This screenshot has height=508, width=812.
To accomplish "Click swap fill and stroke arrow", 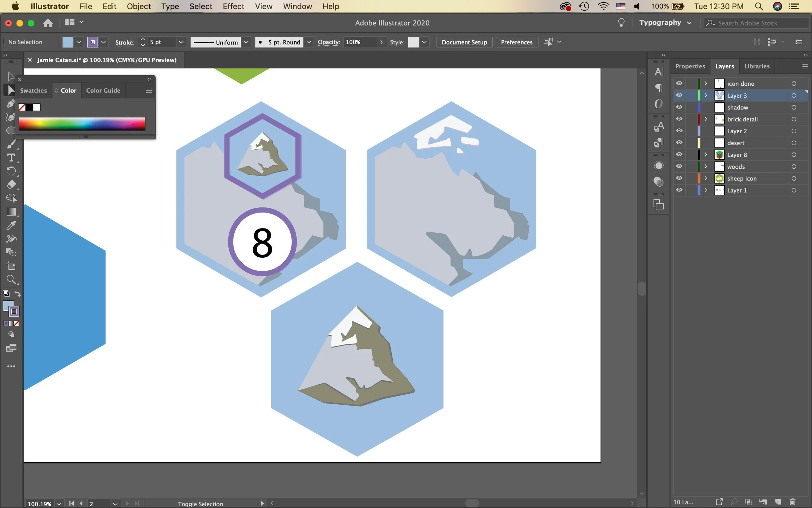I will 18,293.
